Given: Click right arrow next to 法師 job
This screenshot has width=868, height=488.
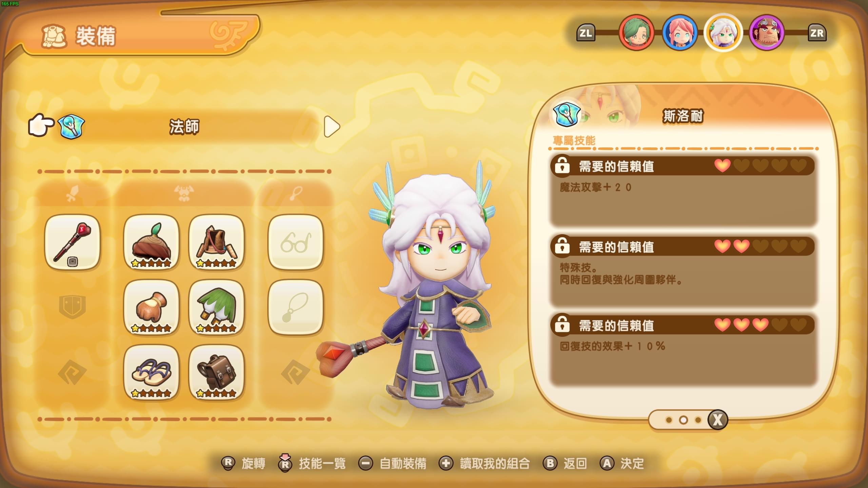Looking at the screenshot, I should [332, 127].
